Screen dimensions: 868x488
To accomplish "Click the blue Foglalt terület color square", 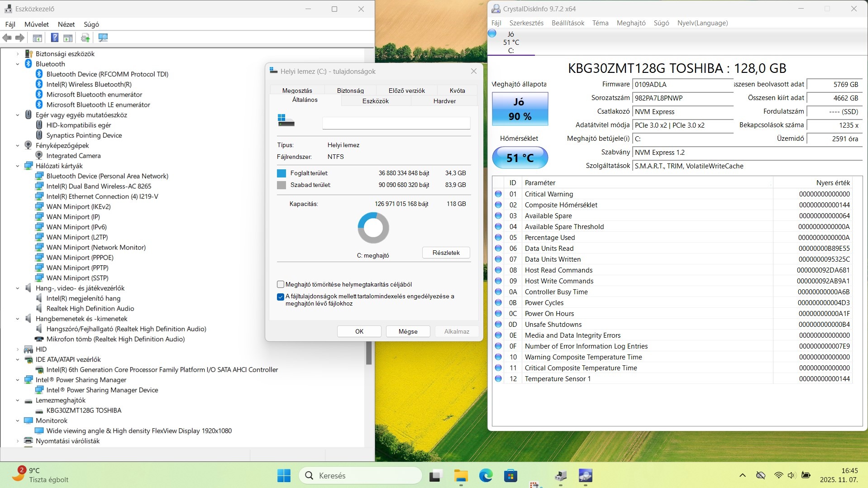I will [281, 173].
